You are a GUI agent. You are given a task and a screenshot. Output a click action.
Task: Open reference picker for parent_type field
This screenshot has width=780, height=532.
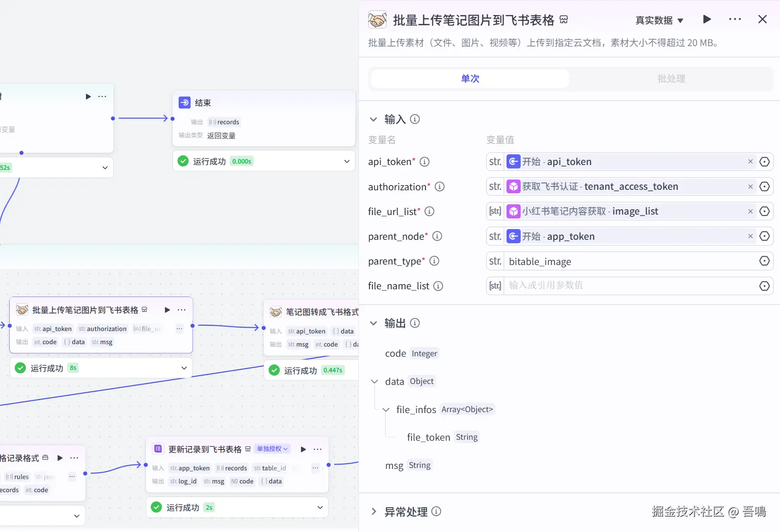764,261
